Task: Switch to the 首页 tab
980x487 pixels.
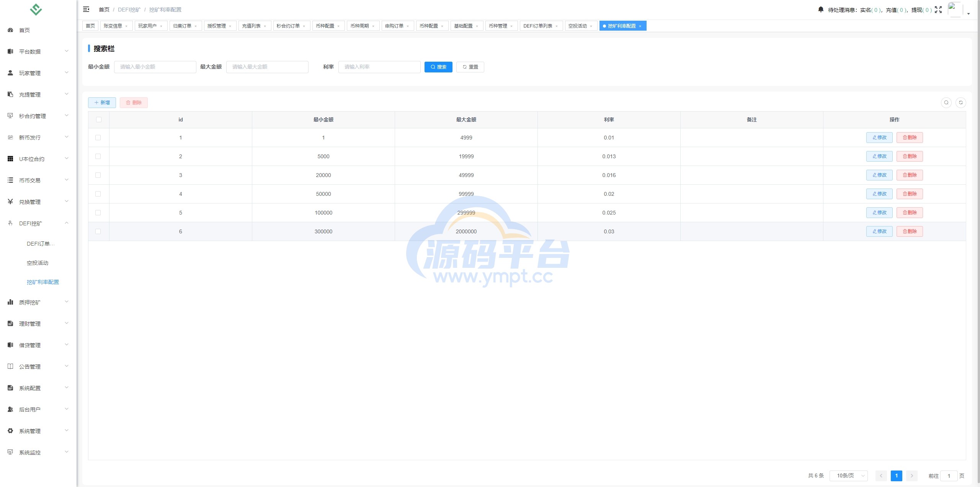Action: point(90,26)
